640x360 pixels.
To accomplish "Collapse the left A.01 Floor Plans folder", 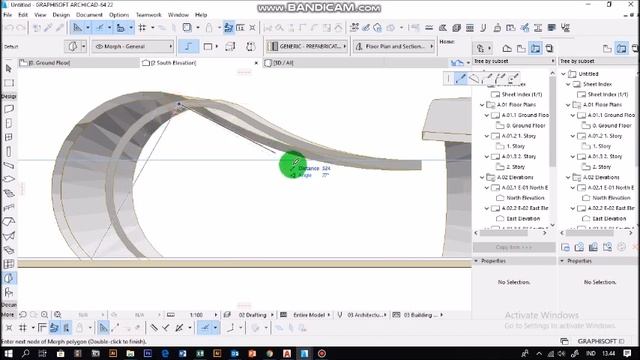I will pyautogui.click(x=482, y=105).
